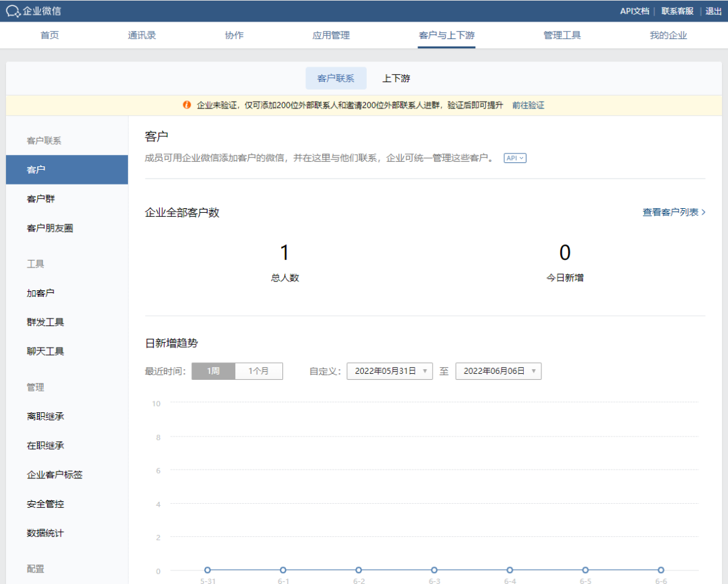Open the start date 2022年05月31日 dropdown

(x=390, y=371)
